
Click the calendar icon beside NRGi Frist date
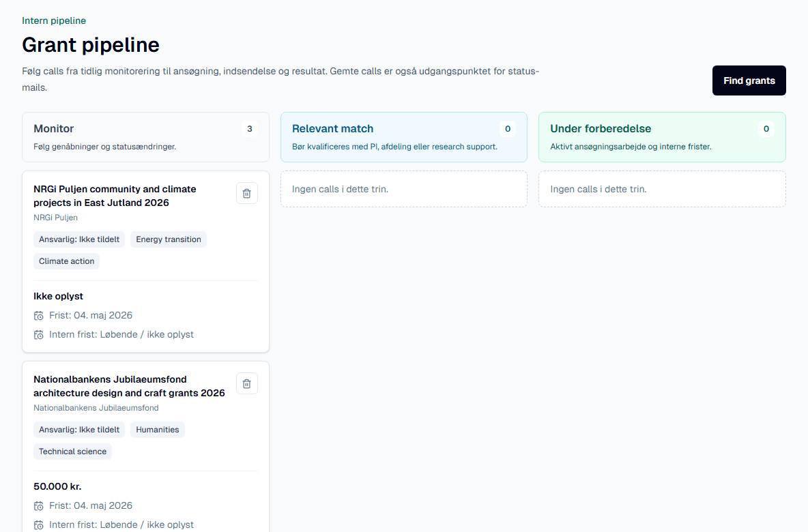pos(39,316)
